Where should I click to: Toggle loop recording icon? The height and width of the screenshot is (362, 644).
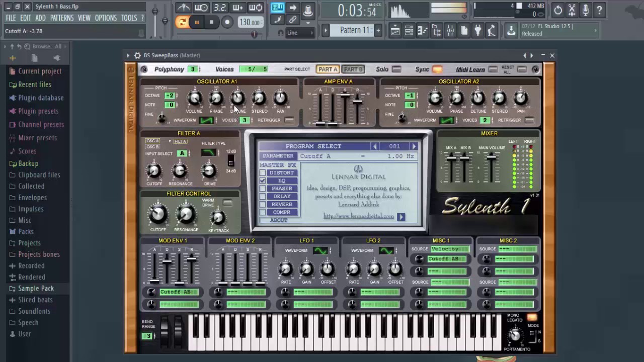click(256, 8)
